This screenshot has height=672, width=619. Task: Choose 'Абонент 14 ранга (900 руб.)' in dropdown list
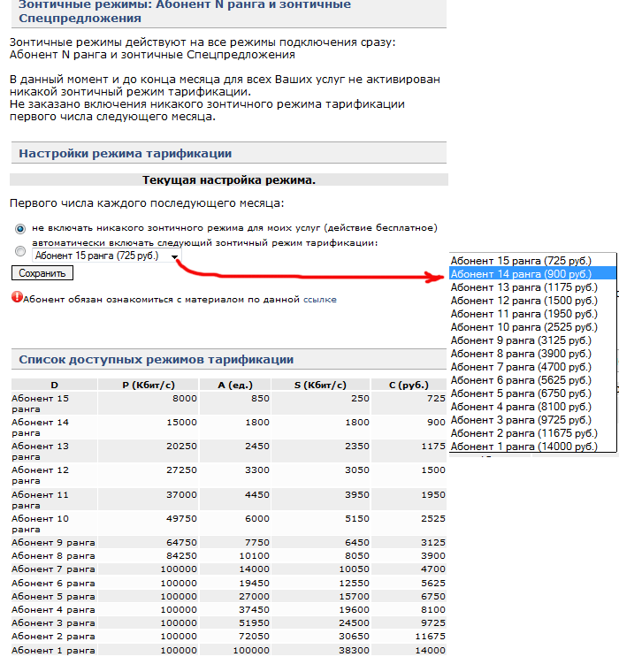click(x=533, y=274)
